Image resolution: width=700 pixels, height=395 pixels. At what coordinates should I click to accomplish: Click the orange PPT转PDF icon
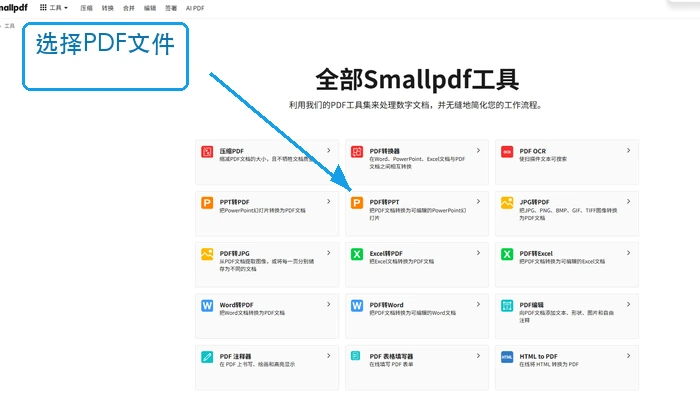[x=207, y=203]
